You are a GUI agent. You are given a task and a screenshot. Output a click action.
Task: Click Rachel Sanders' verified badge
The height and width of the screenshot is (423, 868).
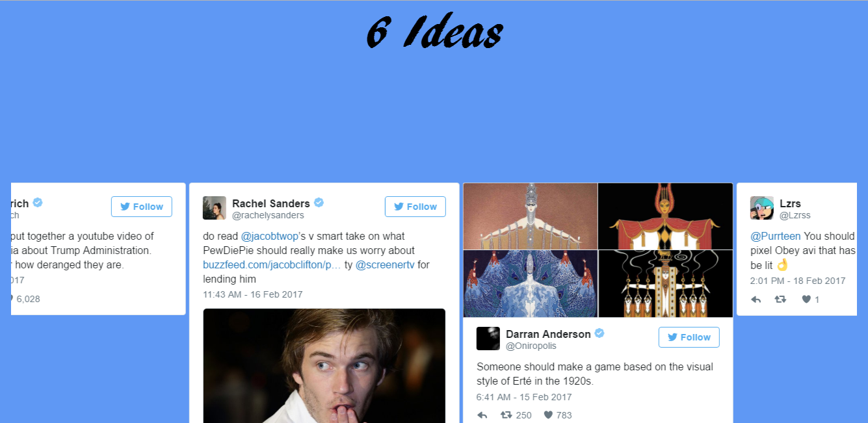(x=319, y=203)
